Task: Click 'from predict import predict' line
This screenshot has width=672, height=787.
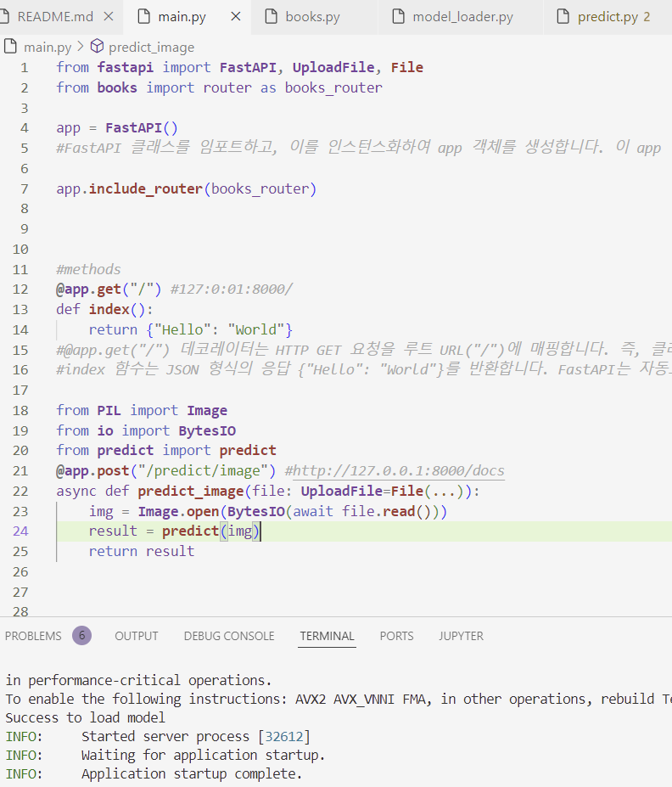Action: [x=166, y=451]
